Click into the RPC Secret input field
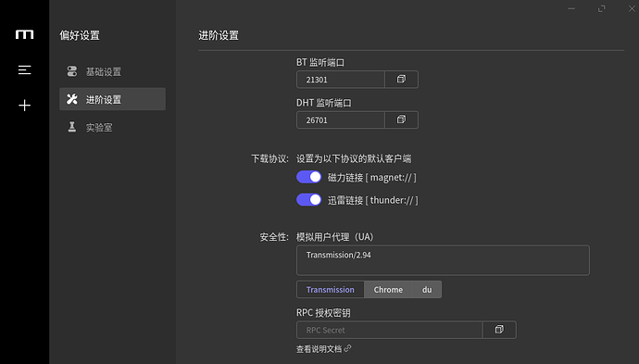The height and width of the screenshot is (364, 639). pos(390,330)
